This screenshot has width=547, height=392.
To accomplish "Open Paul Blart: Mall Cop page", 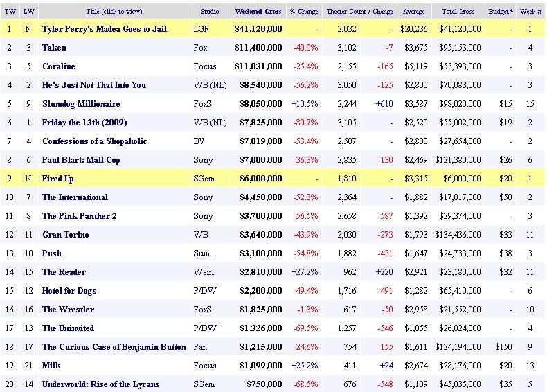I will click(x=81, y=160).
